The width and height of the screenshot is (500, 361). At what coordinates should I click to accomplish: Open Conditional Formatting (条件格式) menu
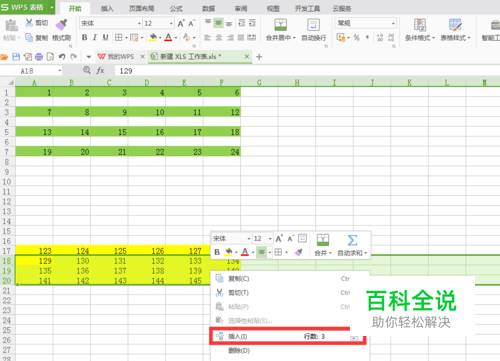pyautogui.click(x=420, y=30)
